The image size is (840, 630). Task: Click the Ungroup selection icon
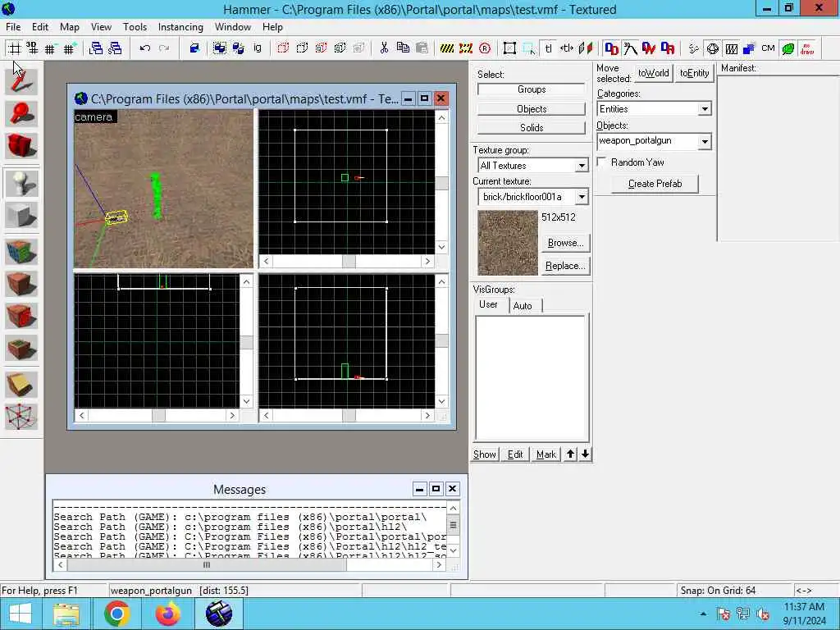point(239,48)
